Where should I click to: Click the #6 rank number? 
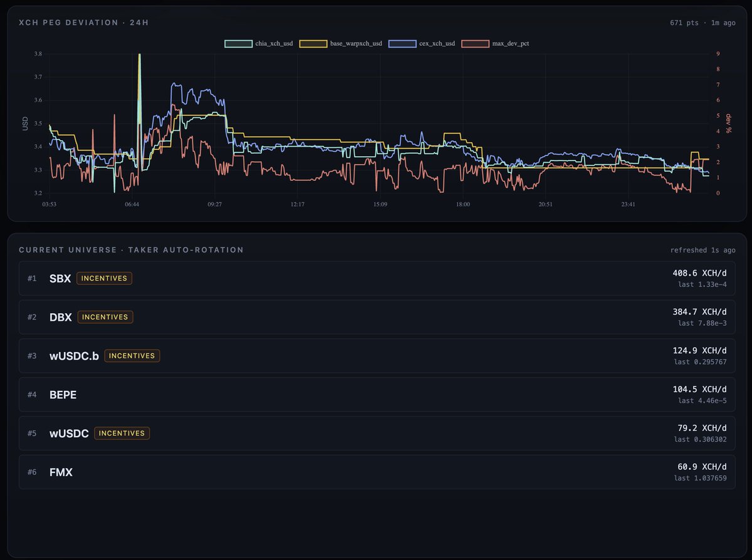pos(32,472)
